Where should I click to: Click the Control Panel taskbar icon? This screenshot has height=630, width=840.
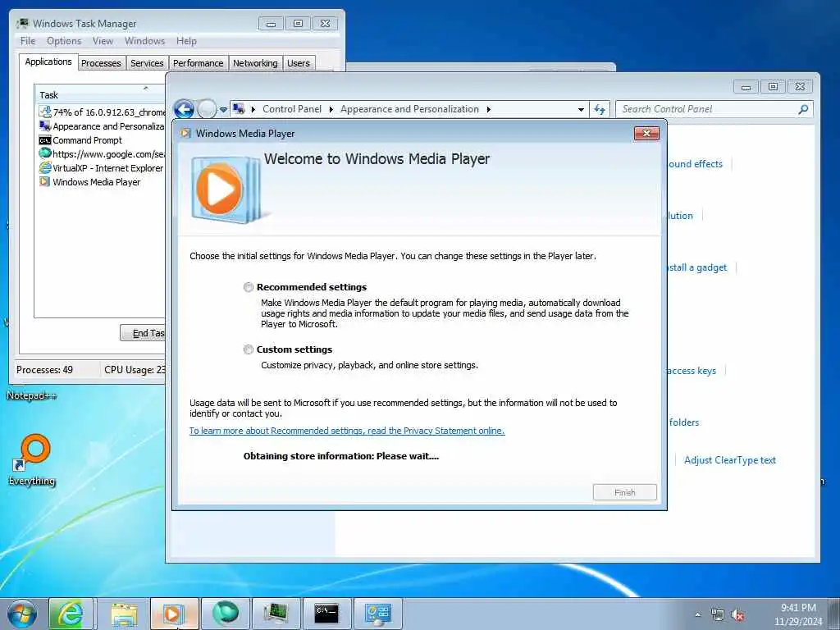(377, 614)
